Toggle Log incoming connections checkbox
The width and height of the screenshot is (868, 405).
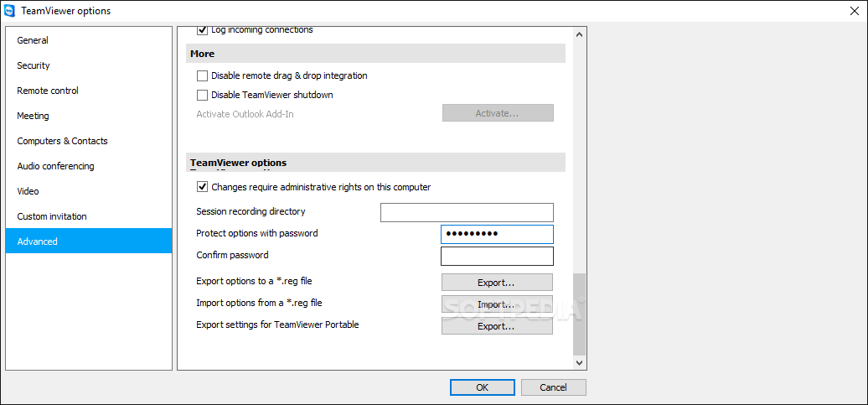[x=202, y=30]
